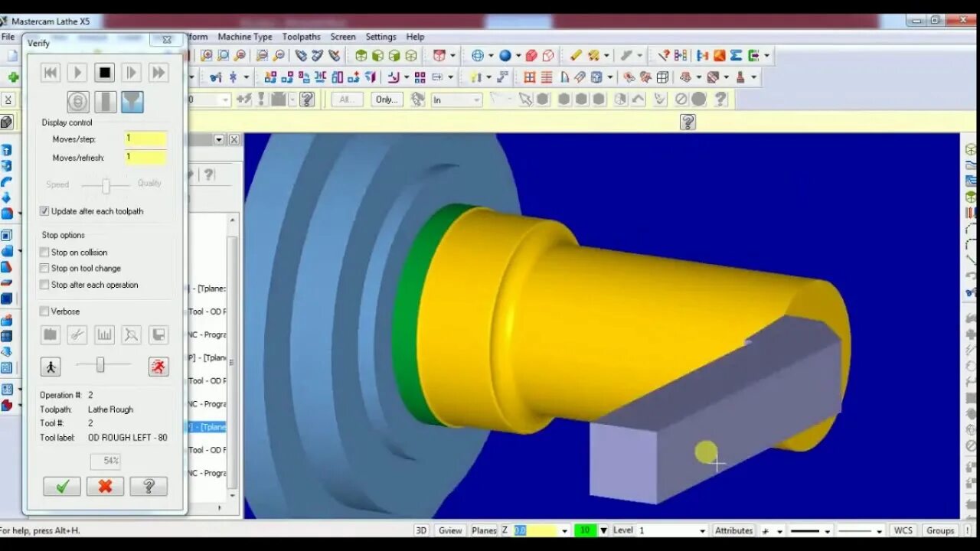Click the red grid table icon

[x=530, y=77]
